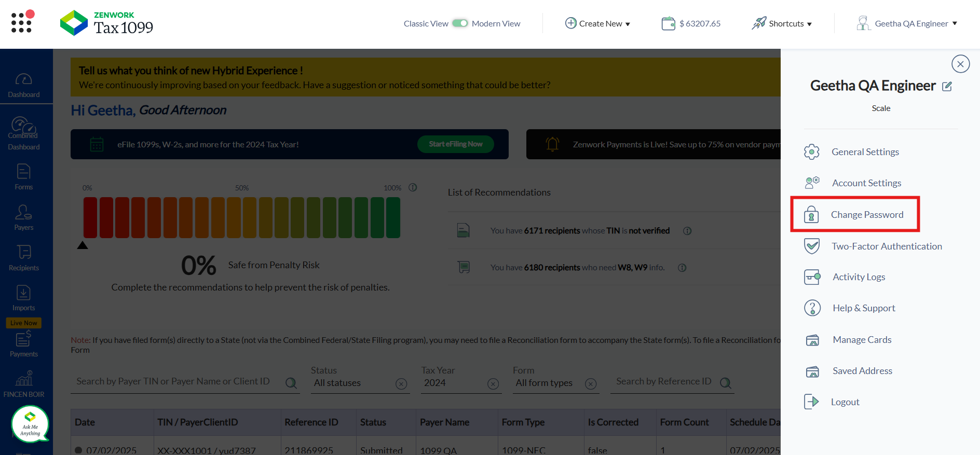Screen dimensions: 980x455
Task: Expand the Create New dropdown
Action: click(597, 23)
